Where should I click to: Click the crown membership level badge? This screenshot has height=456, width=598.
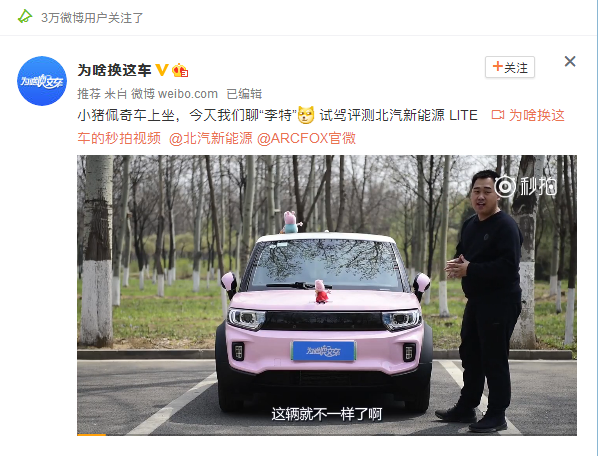[x=180, y=70]
